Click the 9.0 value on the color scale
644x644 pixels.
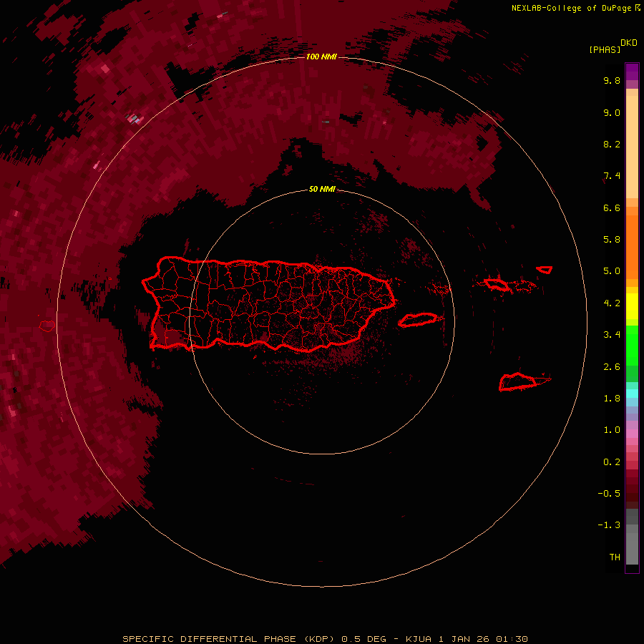click(x=612, y=112)
